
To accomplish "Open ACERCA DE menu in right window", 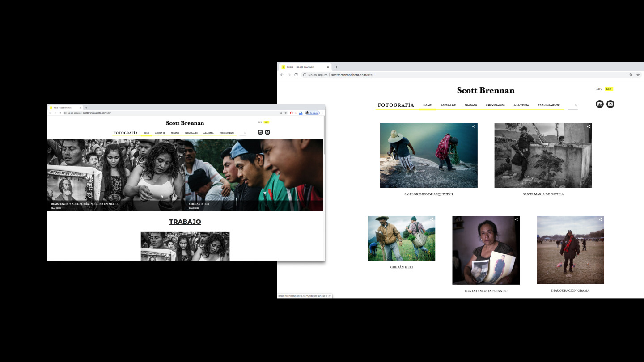I will pos(448,105).
